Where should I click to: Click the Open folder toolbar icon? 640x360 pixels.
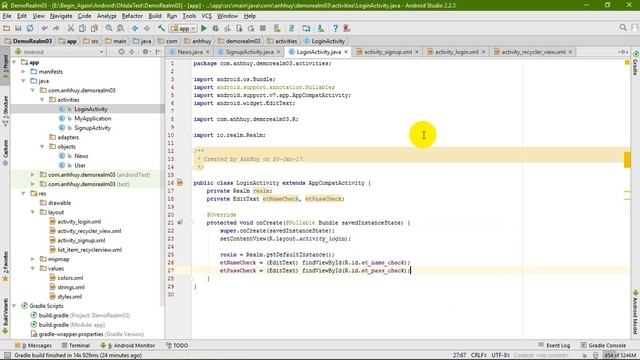tap(7, 28)
